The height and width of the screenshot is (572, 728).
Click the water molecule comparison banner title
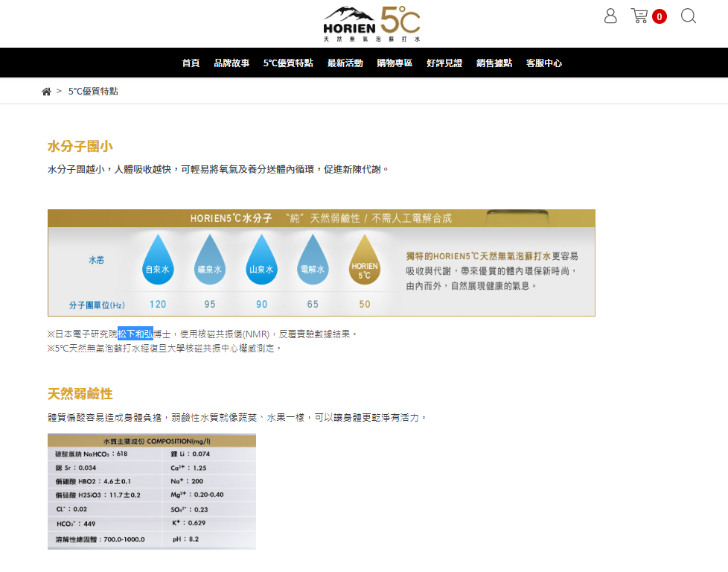coord(322,218)
